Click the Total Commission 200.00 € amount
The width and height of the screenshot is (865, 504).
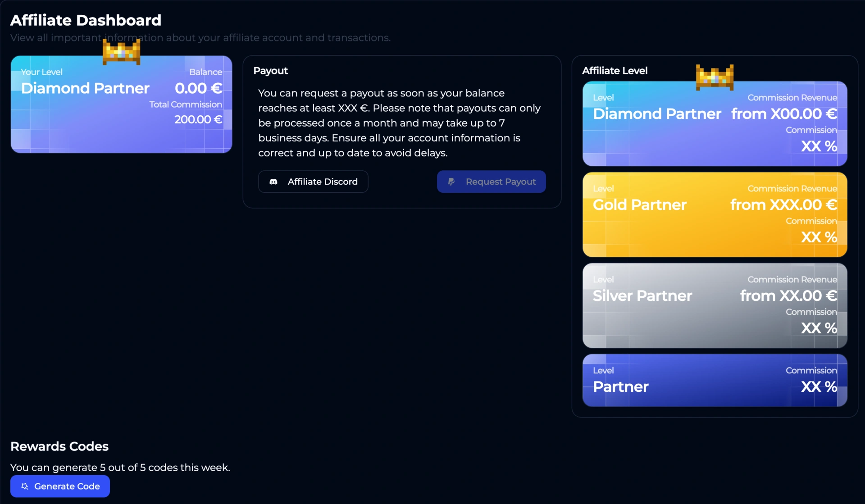[x=198, y=119]
